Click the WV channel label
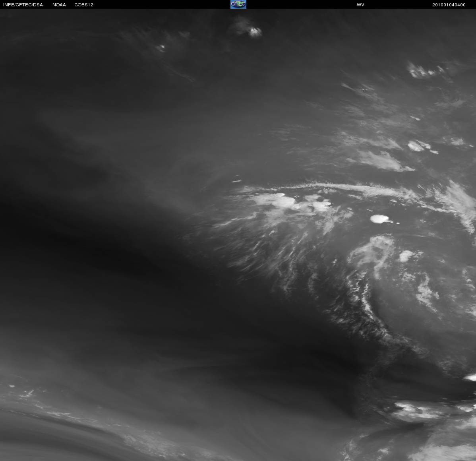The height and width of the screenshot is (461, 476). click(x=360, y=5)
